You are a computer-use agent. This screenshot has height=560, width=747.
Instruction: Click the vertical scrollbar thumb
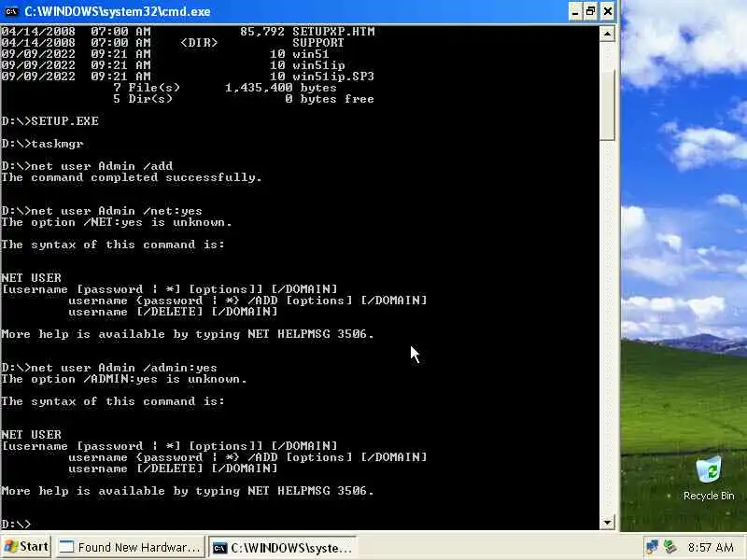[x=607, y=105]
